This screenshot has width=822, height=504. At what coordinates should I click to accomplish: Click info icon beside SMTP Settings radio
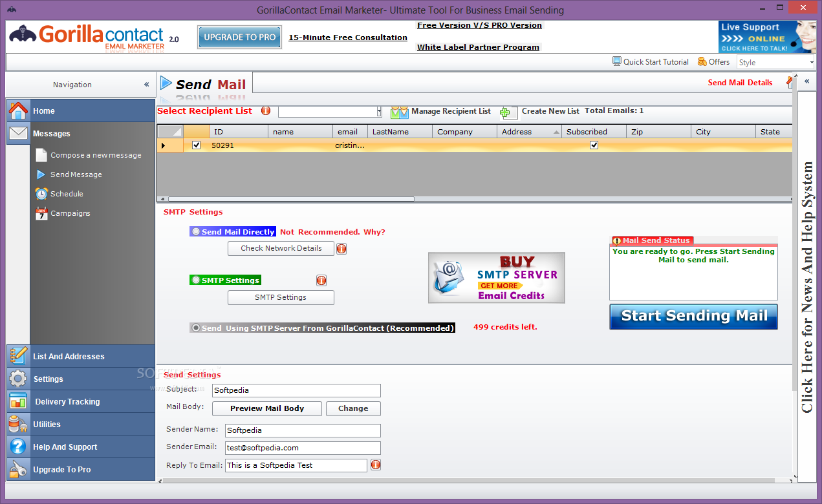(x=321, y=280)
